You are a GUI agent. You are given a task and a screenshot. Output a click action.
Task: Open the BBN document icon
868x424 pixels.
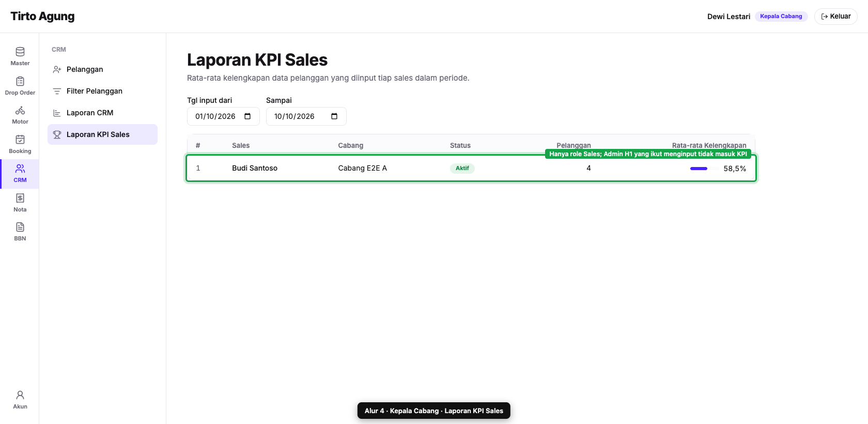pyautogui.click(x=20, y=227)
